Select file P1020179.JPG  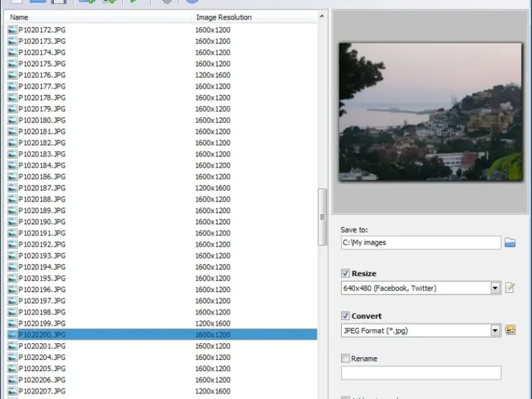pyautogui.click(x=42, y=109)
